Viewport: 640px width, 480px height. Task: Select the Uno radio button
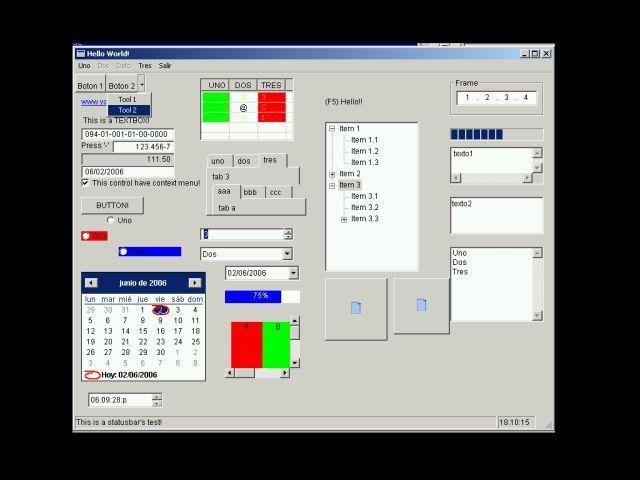[110, 220]
